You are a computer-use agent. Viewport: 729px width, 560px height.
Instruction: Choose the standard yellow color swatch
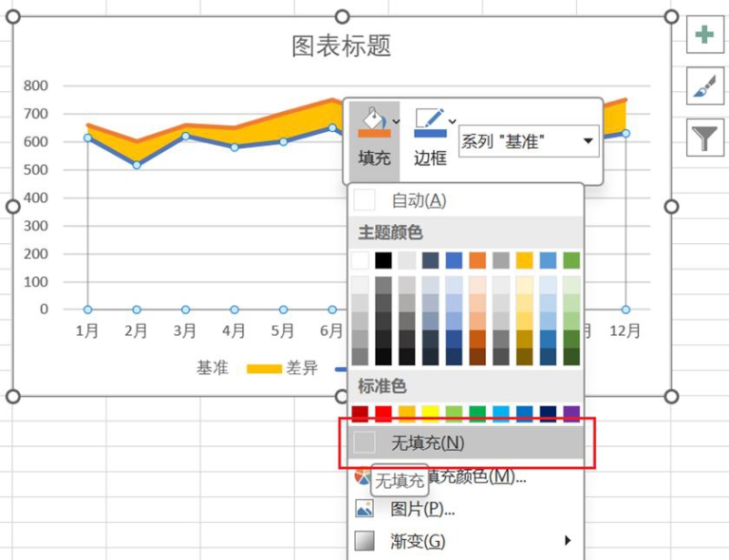pos(431,414)
